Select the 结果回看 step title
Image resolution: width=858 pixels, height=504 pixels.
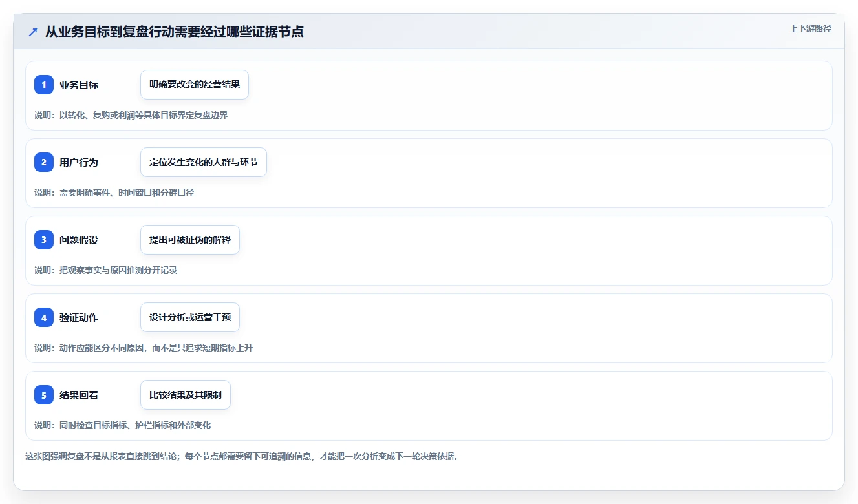[x=79, y=395]
